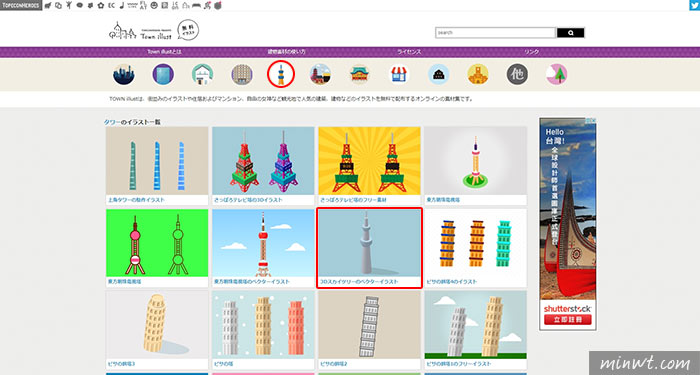
Task: Open the 'ライセンス' menu item
Action: coord(409,52)
